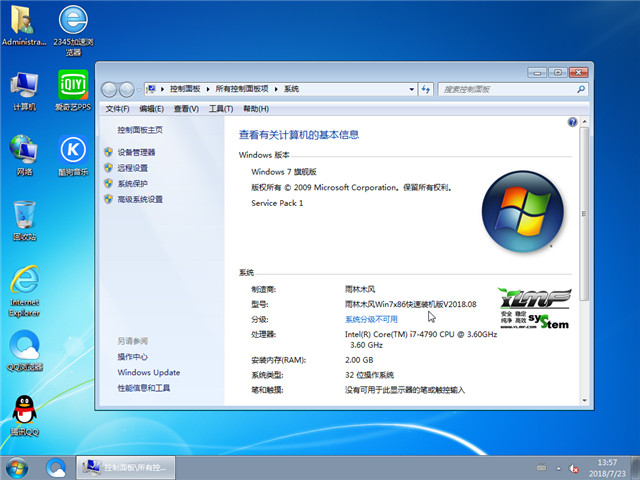The height and width of the screenshot is (480, 640).
Task: Open the 查看(V) menu
Action: [186, 109]
